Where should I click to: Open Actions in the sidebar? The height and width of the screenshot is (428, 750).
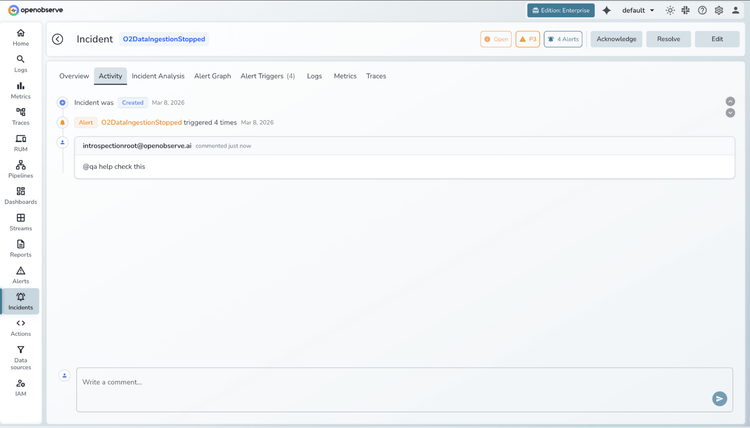point(21,328)
